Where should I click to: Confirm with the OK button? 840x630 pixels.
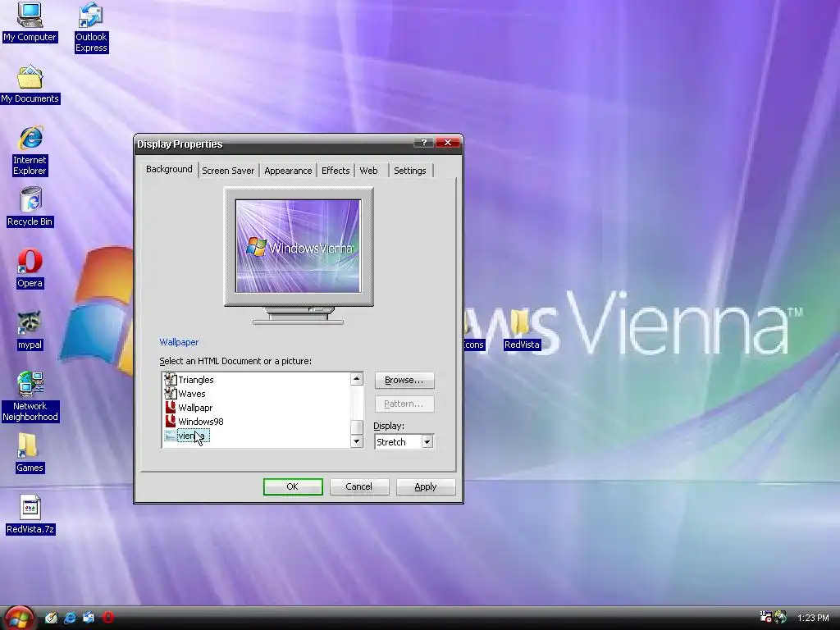[x=293, y=486]
